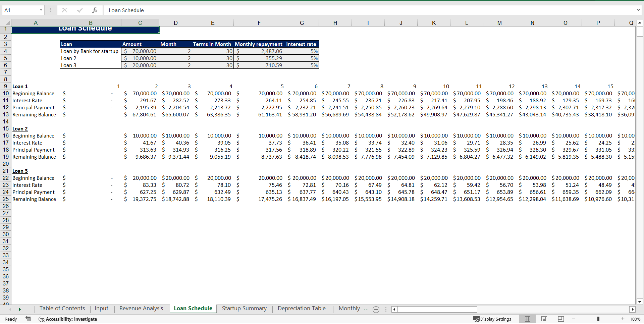Click the horizontal scrollbar thumb
Viewport: 644px width, 324px height.
pos(437,309)
